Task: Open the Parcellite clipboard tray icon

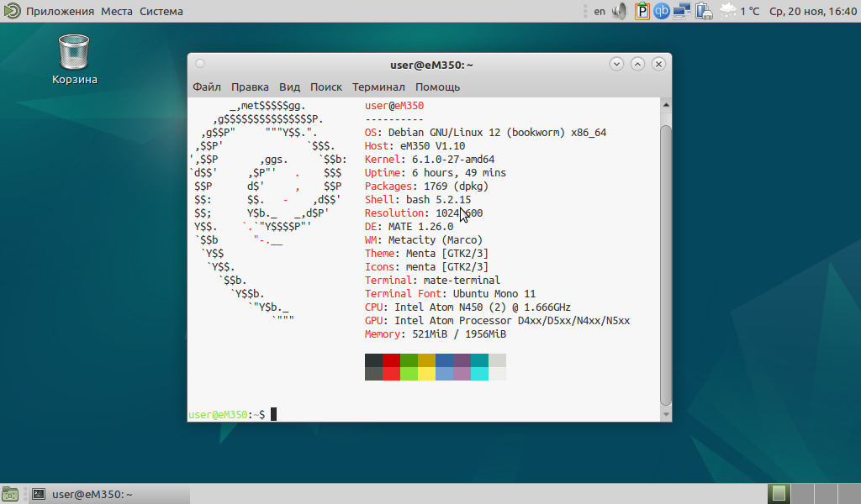Action: pos(642,11)
